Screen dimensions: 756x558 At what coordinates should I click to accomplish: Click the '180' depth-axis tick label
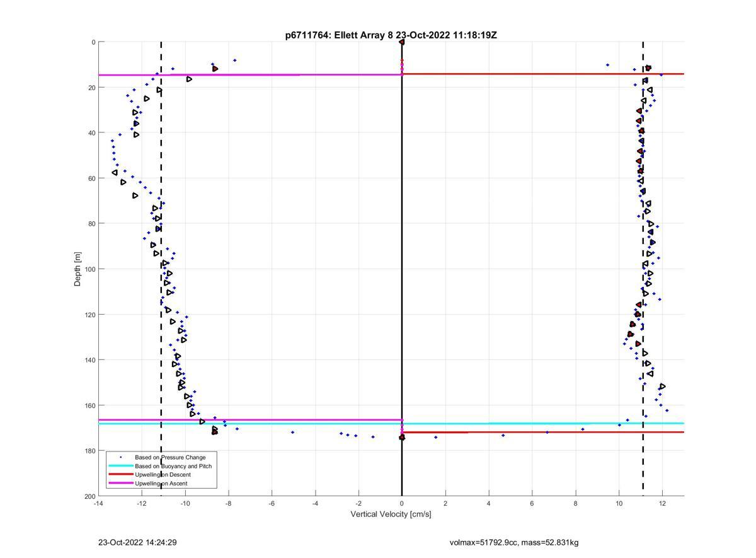(x=89, y=451)
